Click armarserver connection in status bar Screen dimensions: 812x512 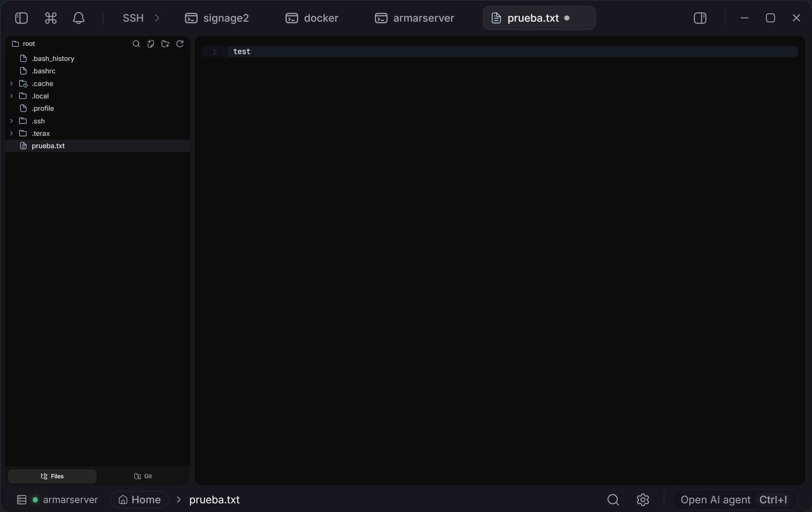click(70, 500)
